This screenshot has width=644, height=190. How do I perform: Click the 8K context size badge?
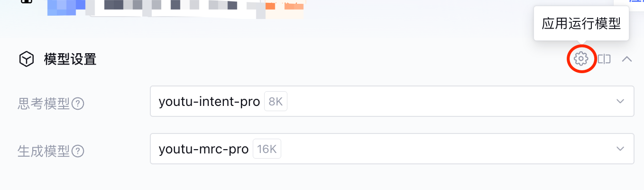pos(276,101)
